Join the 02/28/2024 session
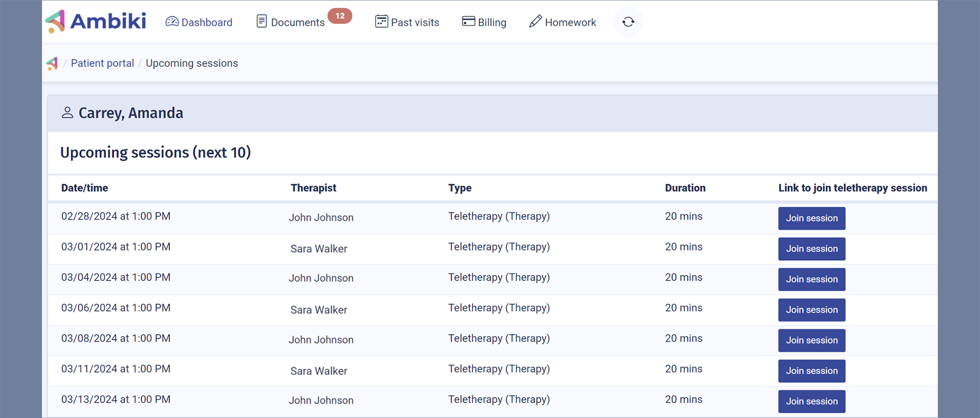 pyautogui.click(x=811, y=218)
